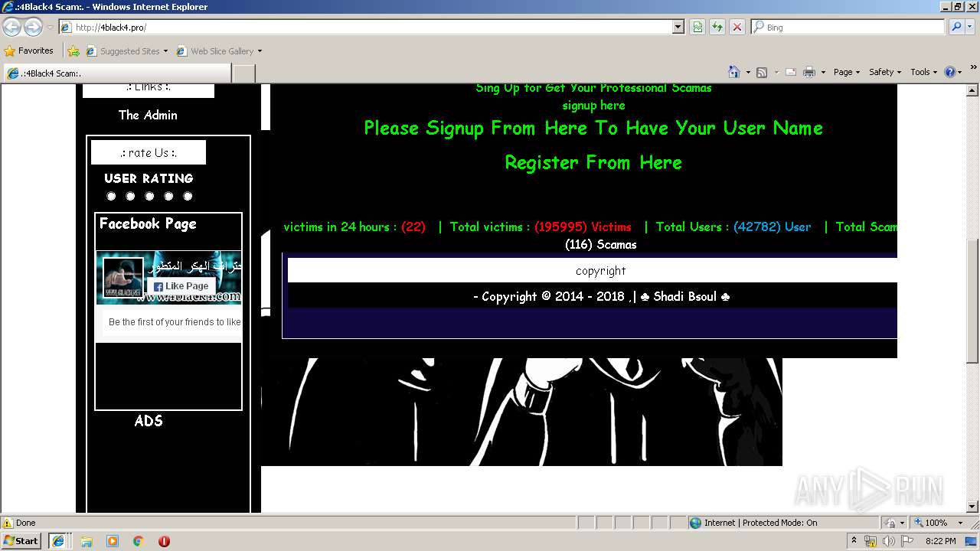The height and width of the screenshot is (551, 980).
Task: Click the Shadi Bsoul copyright text
Action: pos(601,296)
